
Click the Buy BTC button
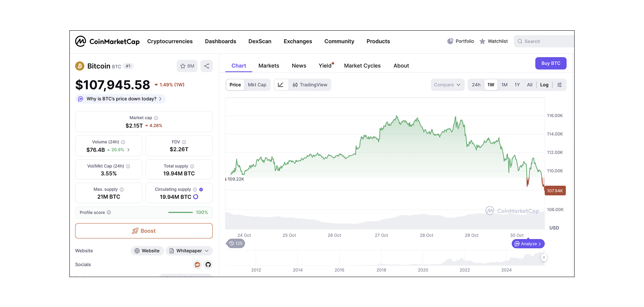[x=551, y=63]
